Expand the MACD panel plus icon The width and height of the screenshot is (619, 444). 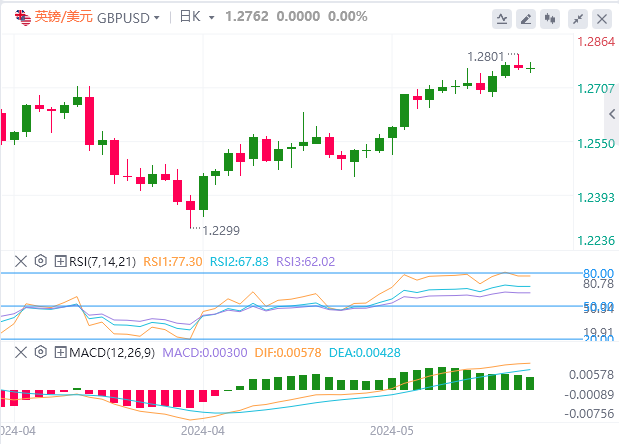[60, 352]
